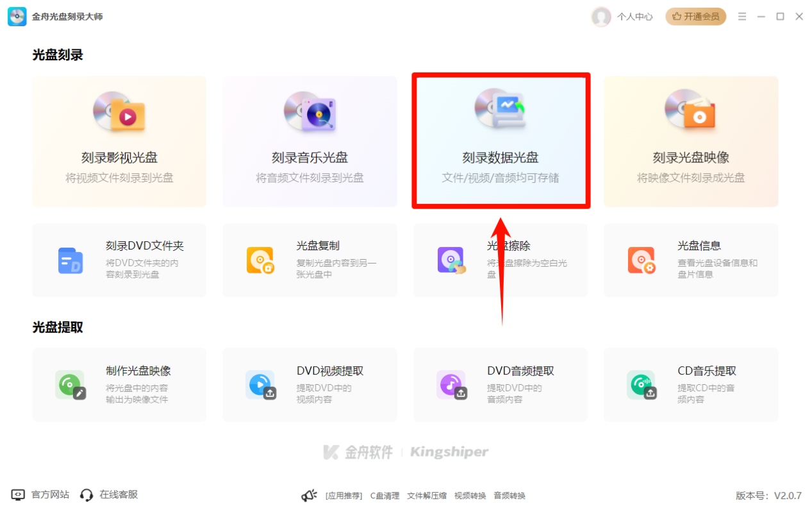This screenshot has height=508, width=812.
Task: Click the 光盘复制 label
Action: pos(318,246)
